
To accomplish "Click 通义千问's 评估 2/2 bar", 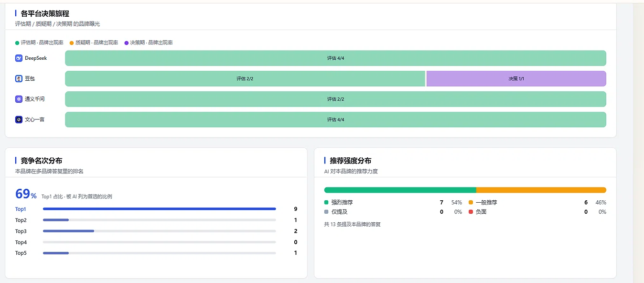I will coord(335,99).
